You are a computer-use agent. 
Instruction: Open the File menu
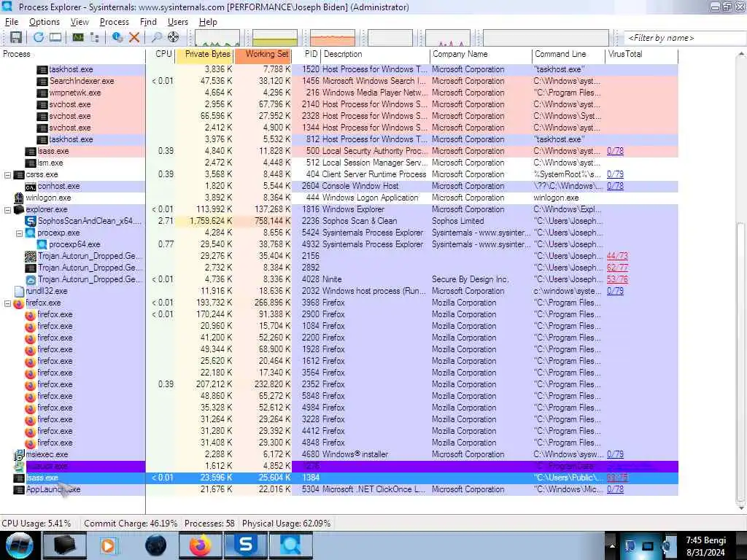click(12, 22)
